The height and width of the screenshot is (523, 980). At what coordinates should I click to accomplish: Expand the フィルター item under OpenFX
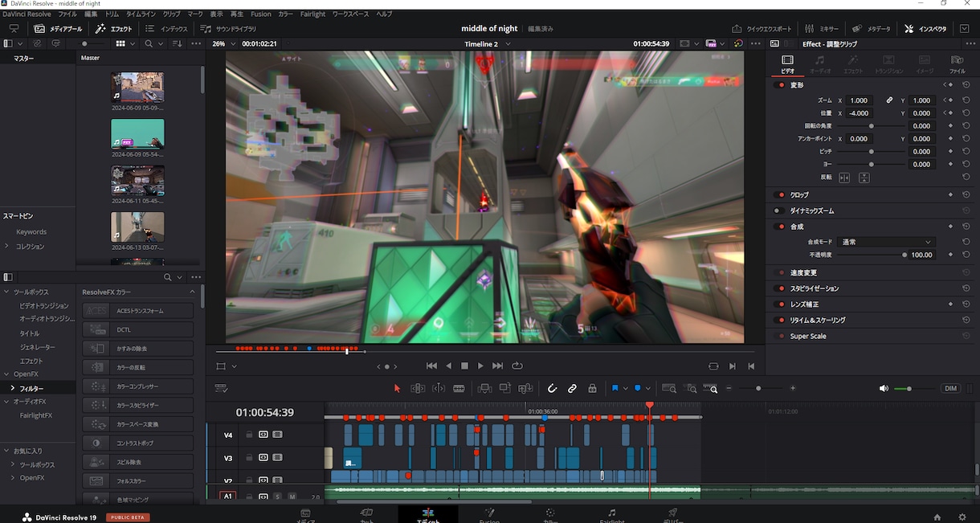click(13, 388)
